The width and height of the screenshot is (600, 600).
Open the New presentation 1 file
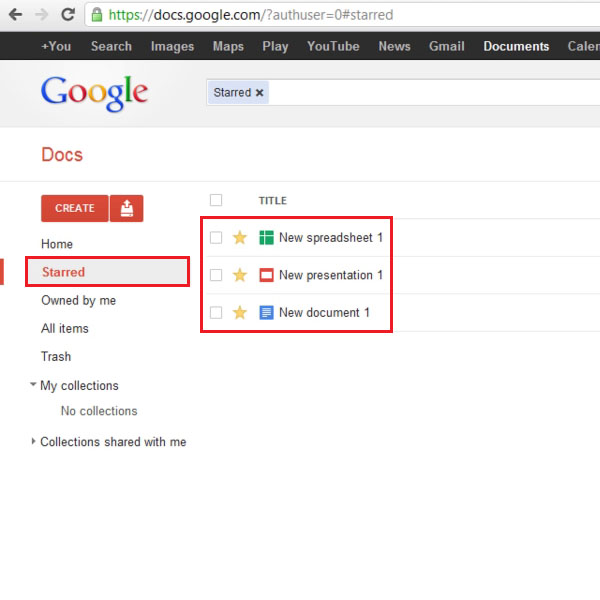point(331,275)
